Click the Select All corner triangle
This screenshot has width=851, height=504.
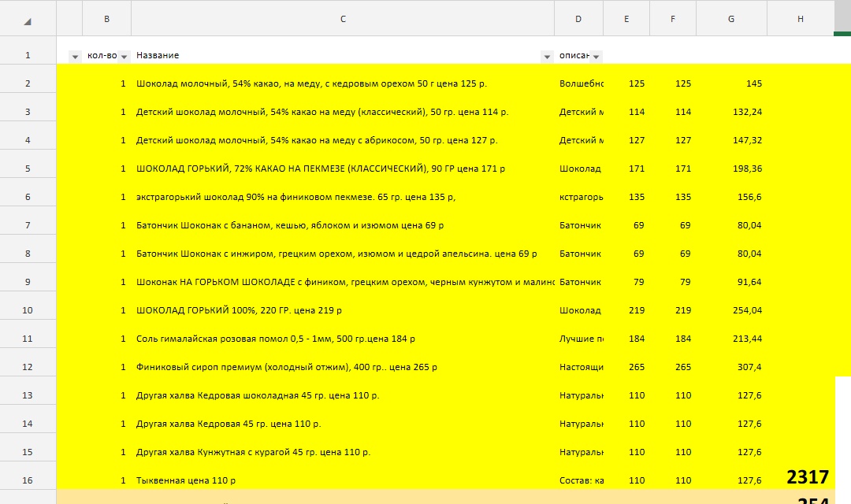[28, 21]
